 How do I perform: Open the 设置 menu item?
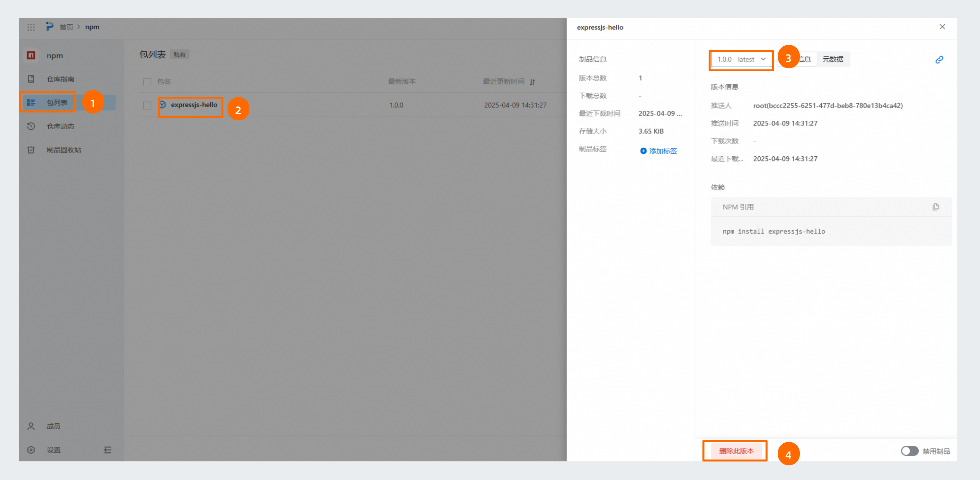[54, 450]
